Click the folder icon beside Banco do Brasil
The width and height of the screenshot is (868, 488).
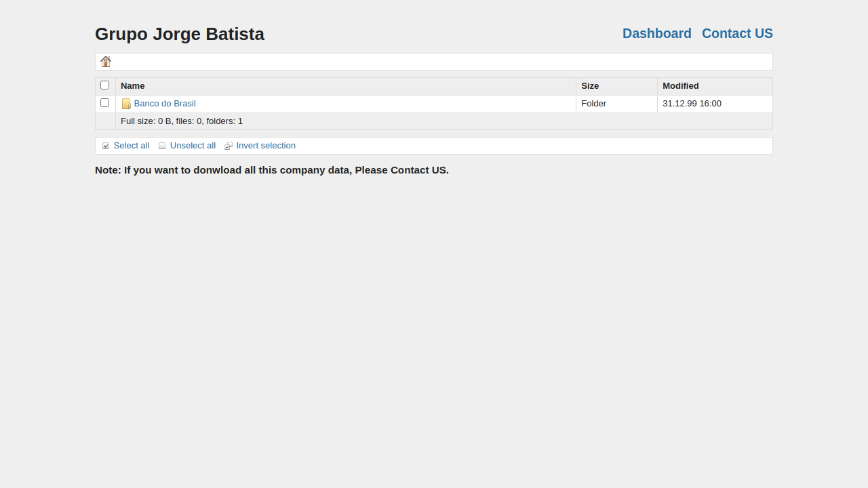click(126, 104)
